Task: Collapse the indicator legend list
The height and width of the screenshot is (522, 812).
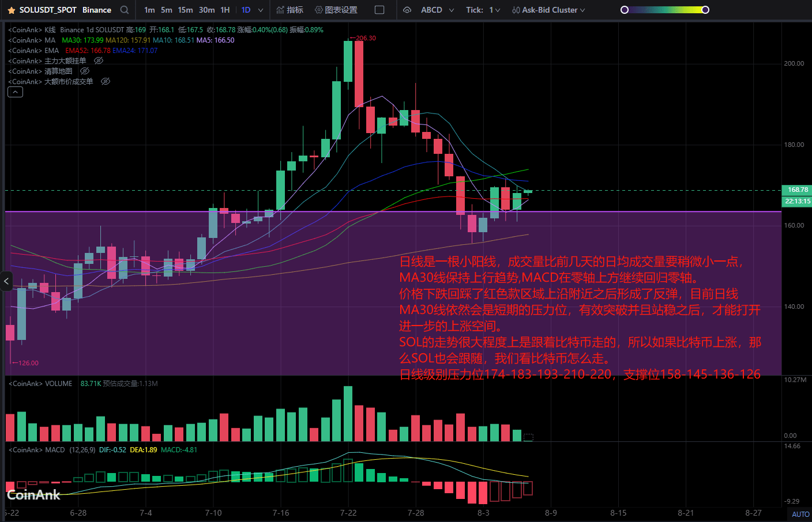Action: point(15,92)
